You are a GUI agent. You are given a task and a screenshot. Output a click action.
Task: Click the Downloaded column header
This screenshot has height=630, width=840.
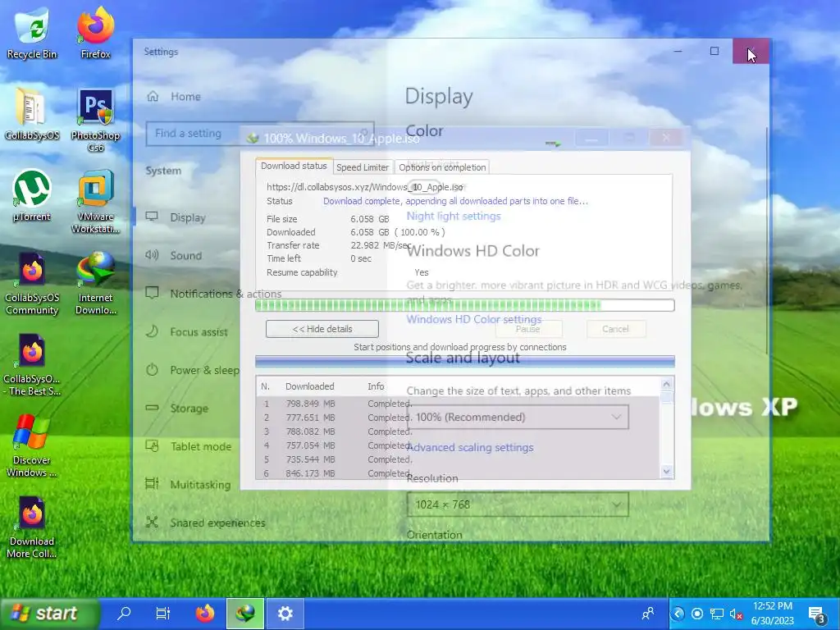(309, 386)
